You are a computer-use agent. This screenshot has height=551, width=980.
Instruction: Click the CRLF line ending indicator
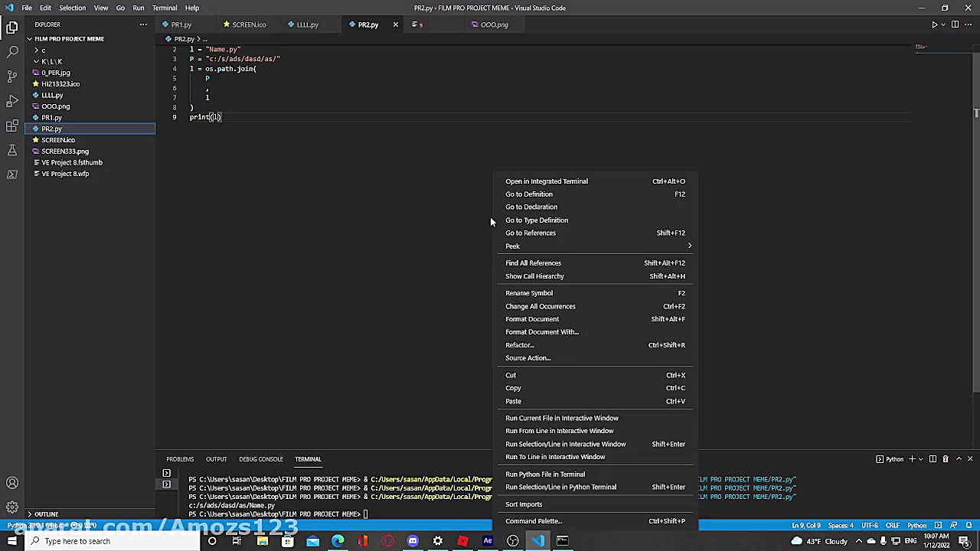(892, 526)
